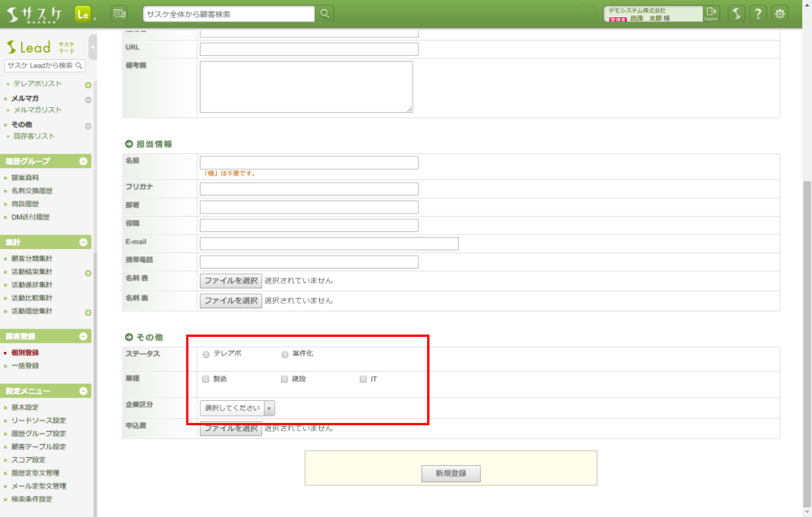812x517 pixels.
Task: Collapse the 履歴グループ section
Action: coord(84,162)
